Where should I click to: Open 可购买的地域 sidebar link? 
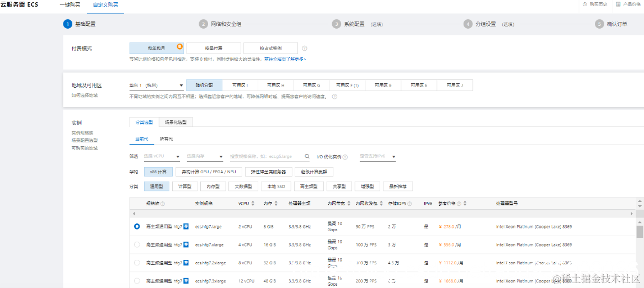84,148
